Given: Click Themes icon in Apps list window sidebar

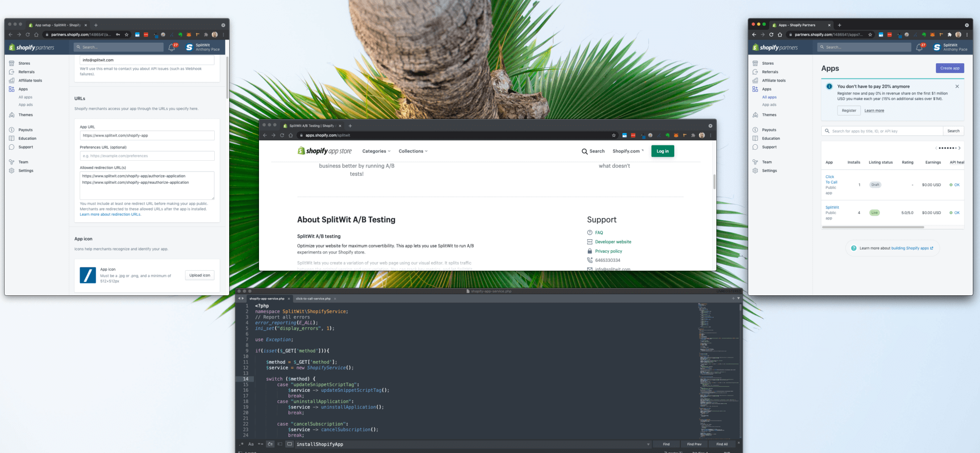Looking at the screenshot, I should tap(755, 115).
